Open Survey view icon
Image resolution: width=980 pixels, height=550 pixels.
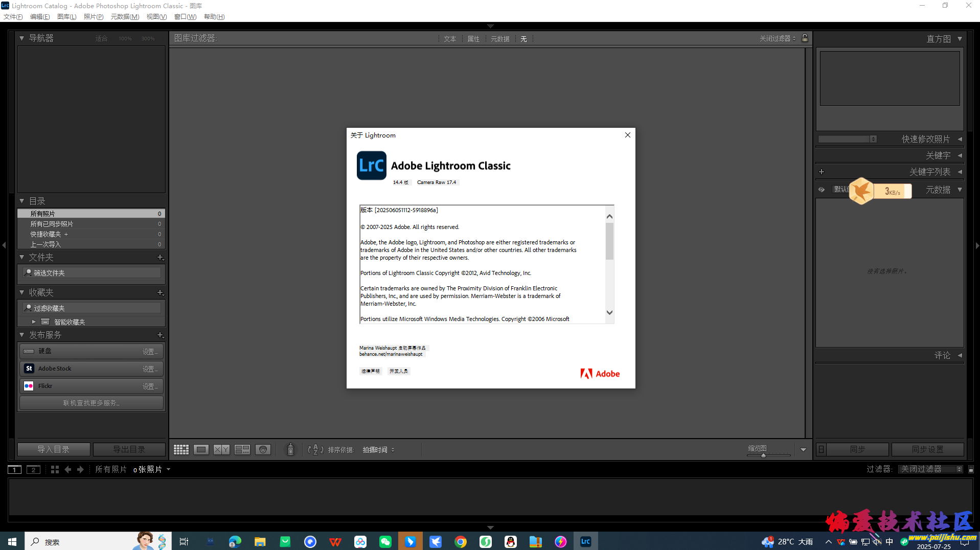click(242, 450)
